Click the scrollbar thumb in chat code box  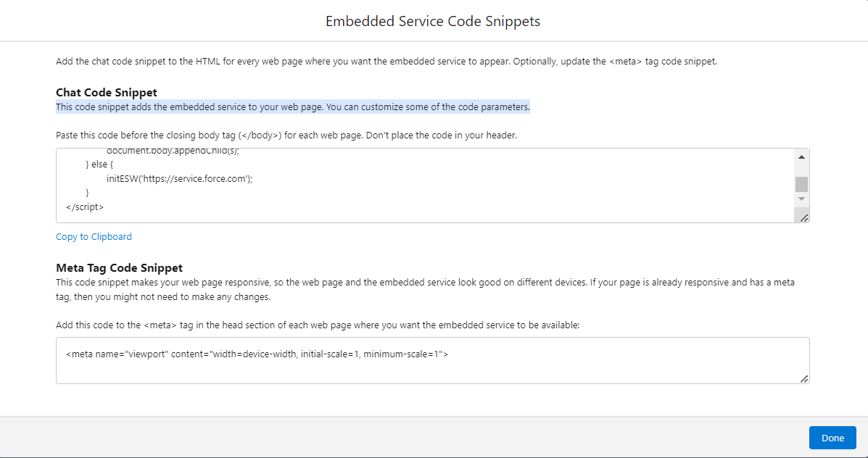801,184
